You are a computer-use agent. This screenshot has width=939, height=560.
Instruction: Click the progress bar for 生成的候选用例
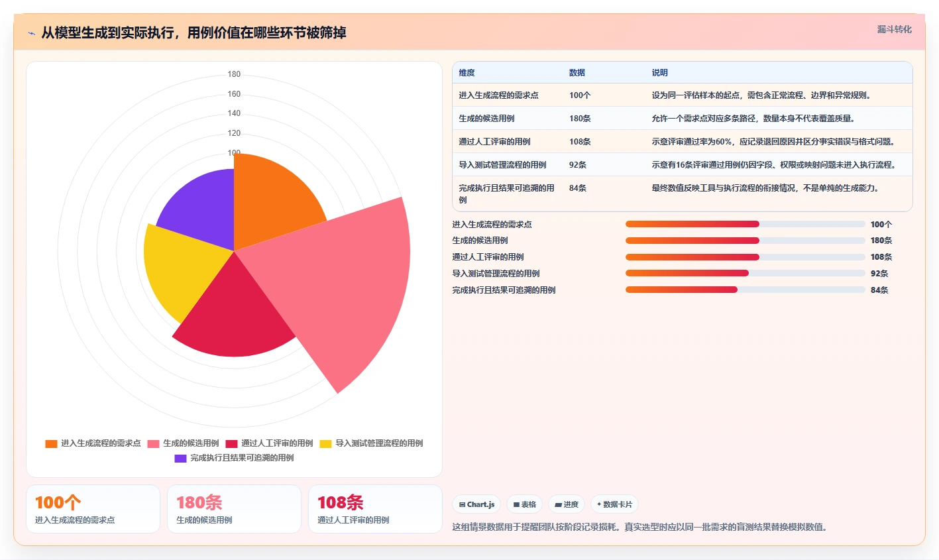[746, 241]
